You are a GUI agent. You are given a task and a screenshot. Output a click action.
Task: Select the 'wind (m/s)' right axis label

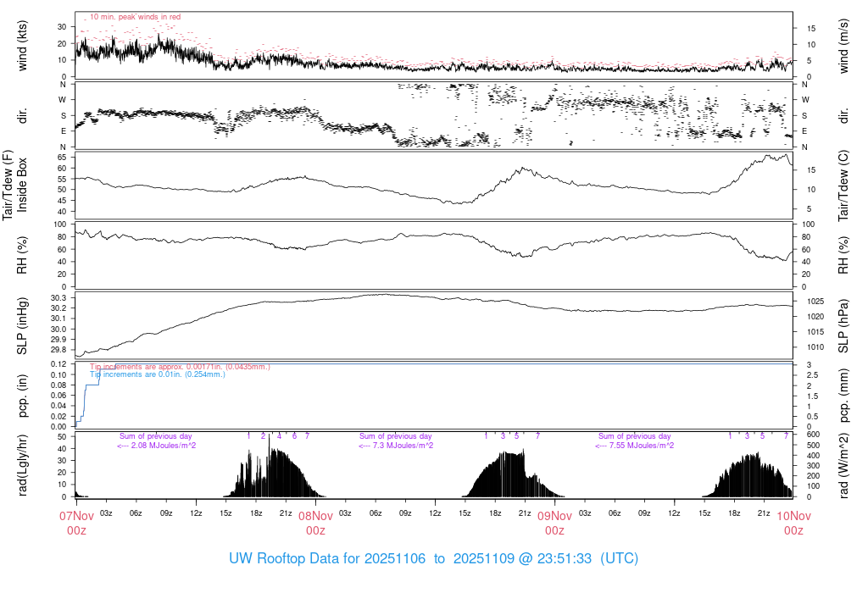[844, 48]
